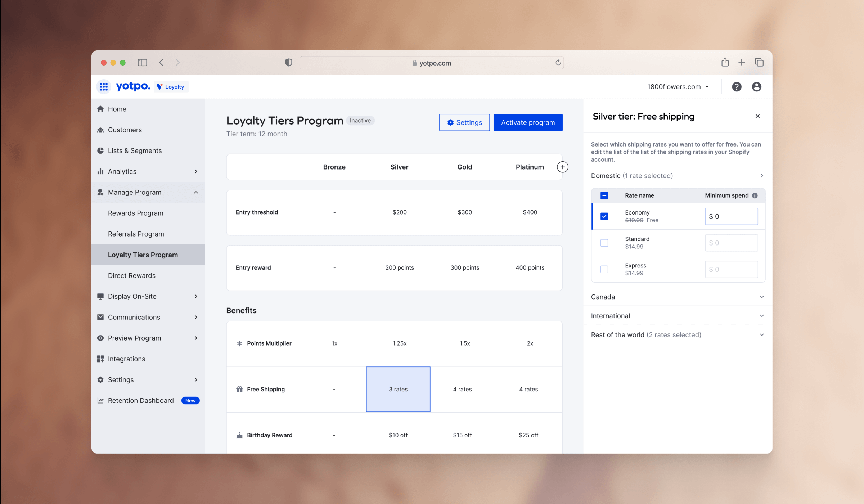
Task: Select Rewards Program in the sidebar
Action: pos(136,213)
